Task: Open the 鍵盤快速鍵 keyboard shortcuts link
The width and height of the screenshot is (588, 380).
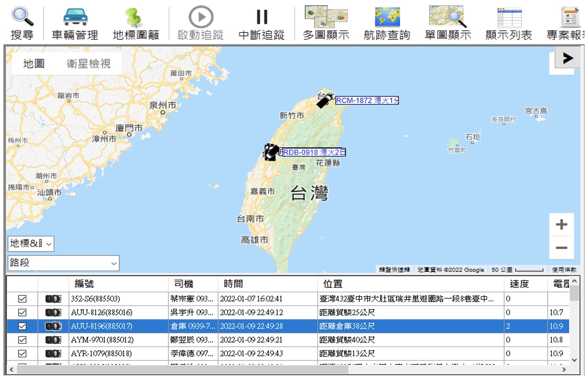Action: tap(394, 269)
